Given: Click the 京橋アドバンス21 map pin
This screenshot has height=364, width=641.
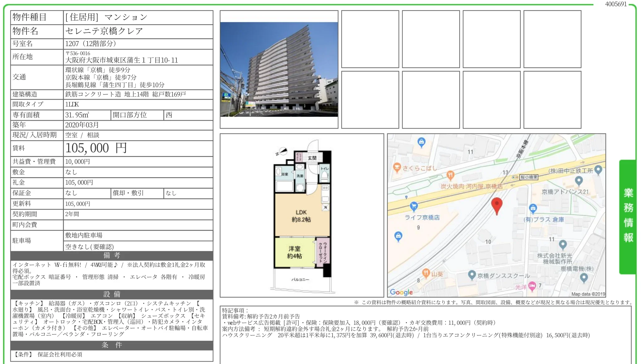Looking at the screenshot, I should point(579,180).
